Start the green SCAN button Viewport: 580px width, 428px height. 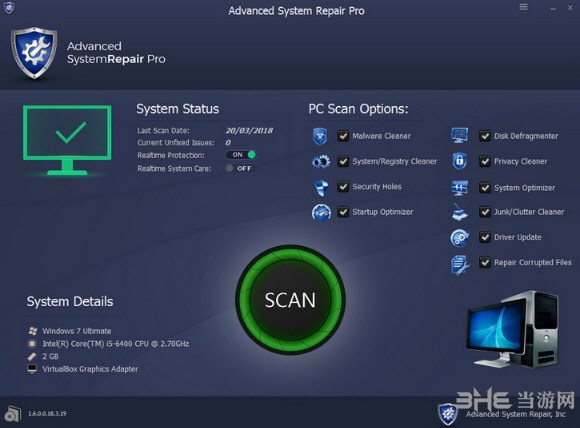tap(290, 300)
